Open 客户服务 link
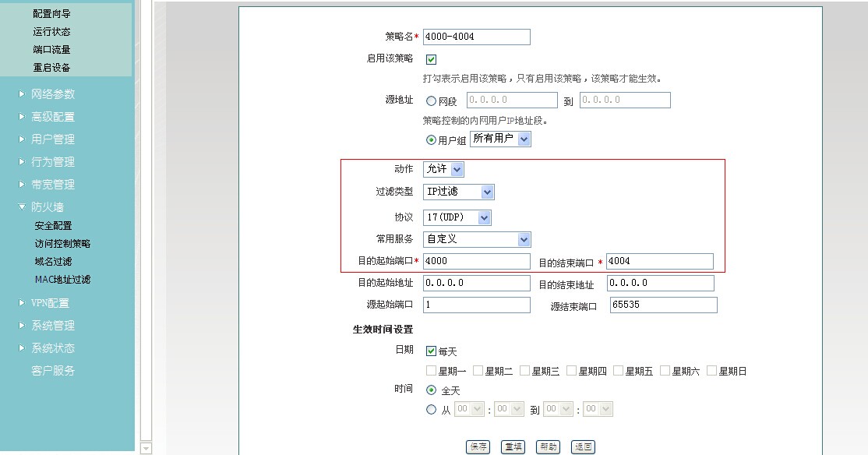Image resolution: width=868 pixels, height=455 pixels. [x=52, y=371]
